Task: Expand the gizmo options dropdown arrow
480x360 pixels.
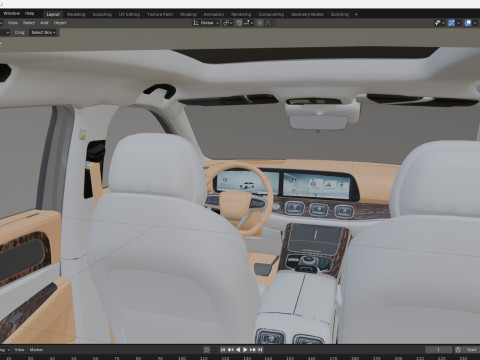Action: point(459,23)
